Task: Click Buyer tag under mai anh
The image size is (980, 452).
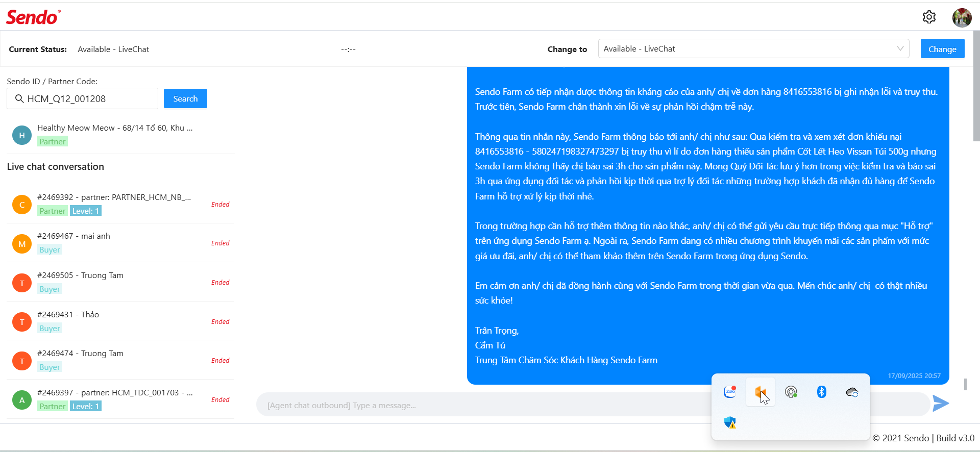Action: [x=50, y=249]
